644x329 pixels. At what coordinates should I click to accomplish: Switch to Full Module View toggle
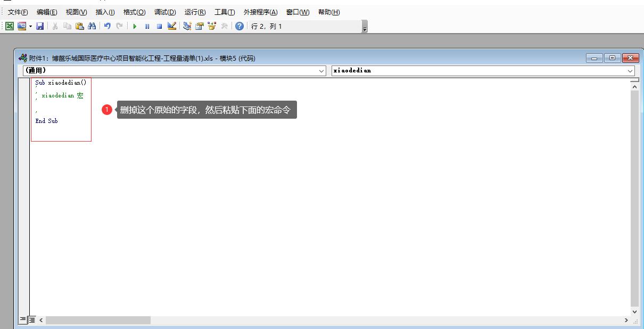click(32, 320)
